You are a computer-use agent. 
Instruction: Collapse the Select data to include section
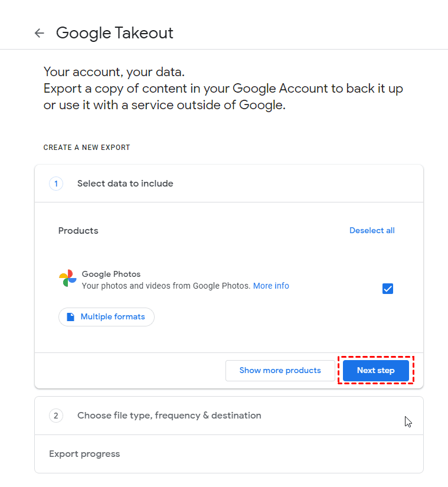tap(125, 184)
